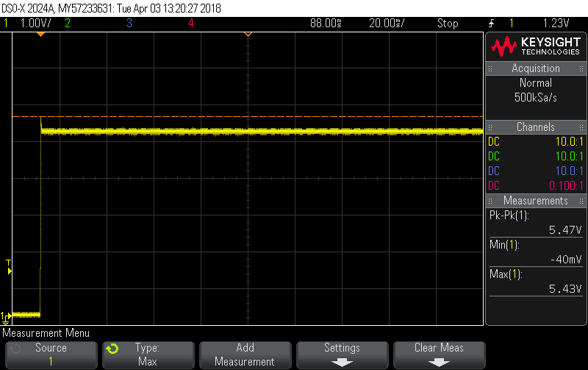Click the Min(1) measurement label
The width and height of the screenshot is (588, 370).
(504, 245)
